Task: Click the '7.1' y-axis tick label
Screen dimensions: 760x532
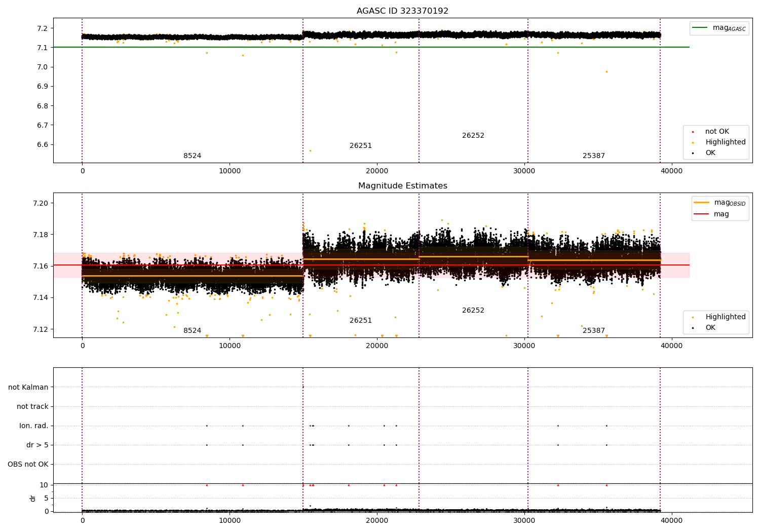Action: (43, 48)
